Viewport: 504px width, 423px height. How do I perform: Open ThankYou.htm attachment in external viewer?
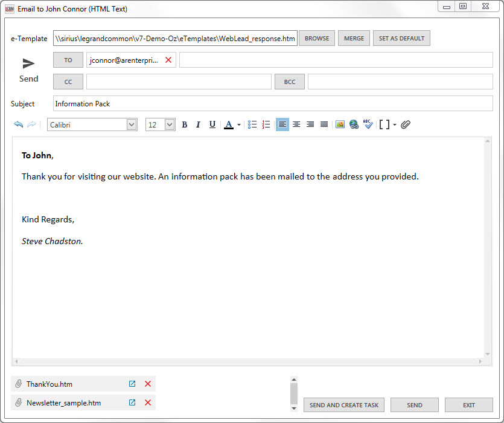(132, 384)
